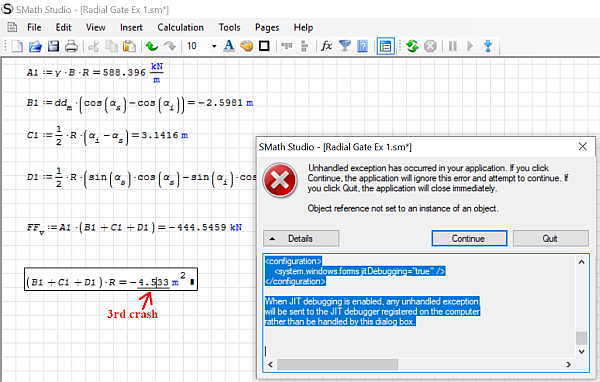Close the error dialog with X

click(x=582, y=147)
